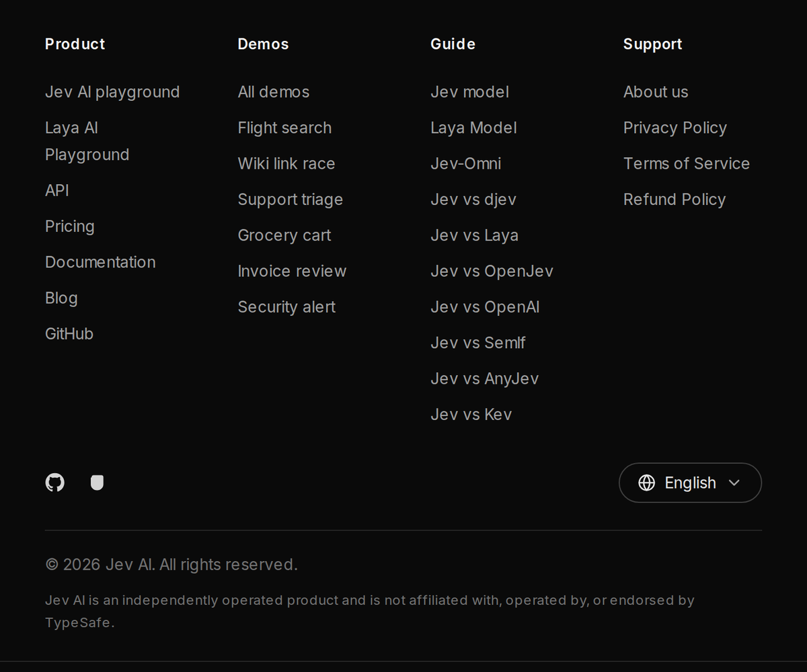Click the Jev vs Kev link
The height and width of the screenshot is (672, 807).
click(x=471, y=415)
